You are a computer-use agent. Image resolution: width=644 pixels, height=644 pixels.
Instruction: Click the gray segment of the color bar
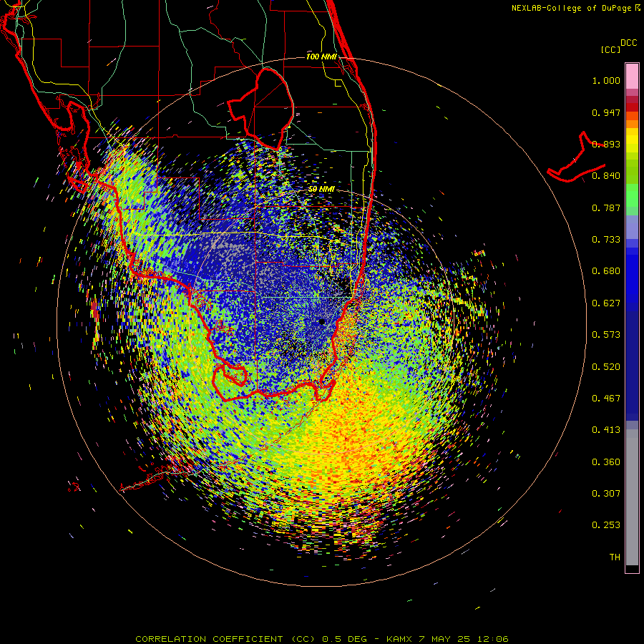(632, 497)
